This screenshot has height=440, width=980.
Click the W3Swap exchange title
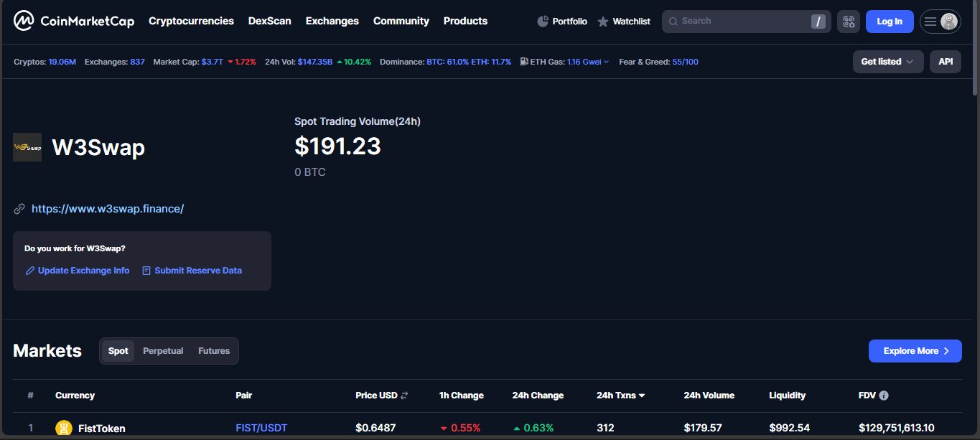(x=98, y=148)
